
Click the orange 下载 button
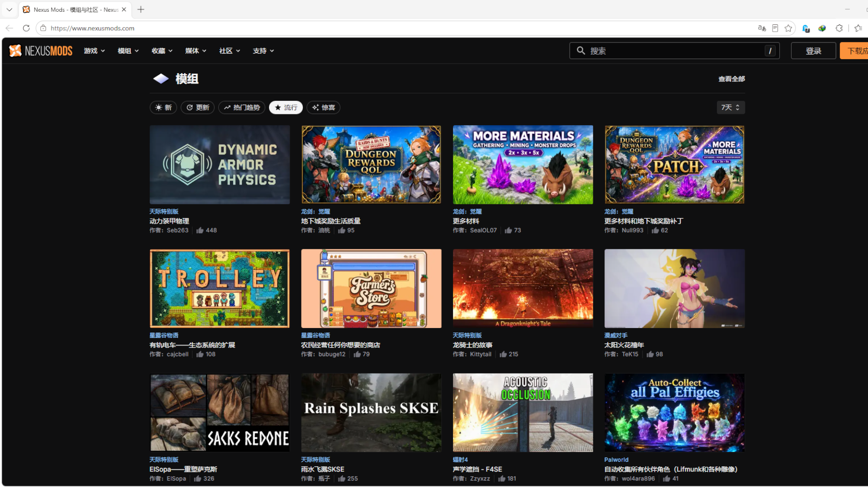coord(854,51)
